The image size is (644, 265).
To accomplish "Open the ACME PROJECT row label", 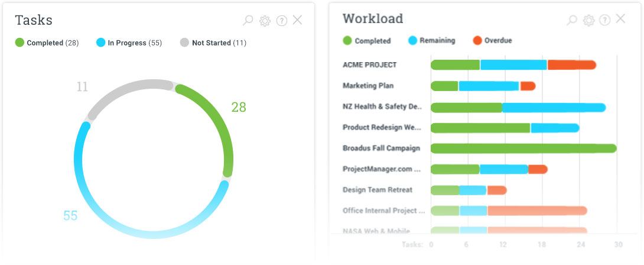I will (370, 65).
